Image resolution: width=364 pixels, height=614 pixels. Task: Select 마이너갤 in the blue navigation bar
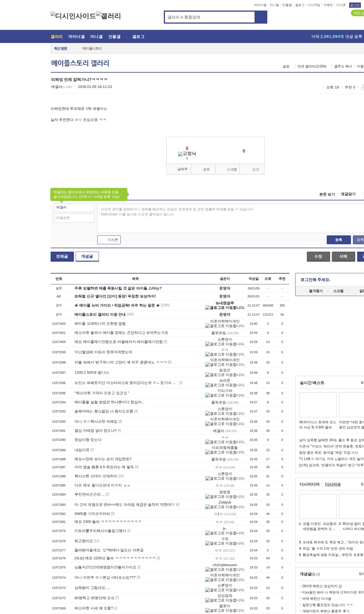click(76, 37)
